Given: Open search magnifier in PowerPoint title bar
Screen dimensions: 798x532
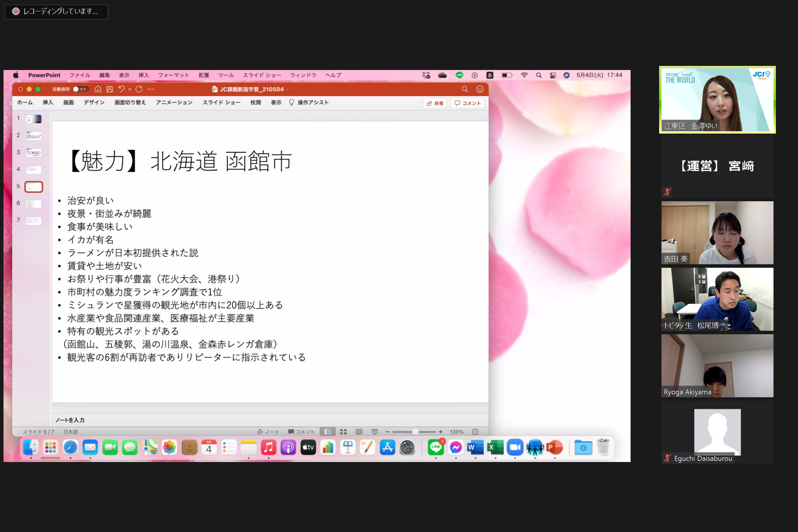Looking at the screenshot, I should point(465,89).
